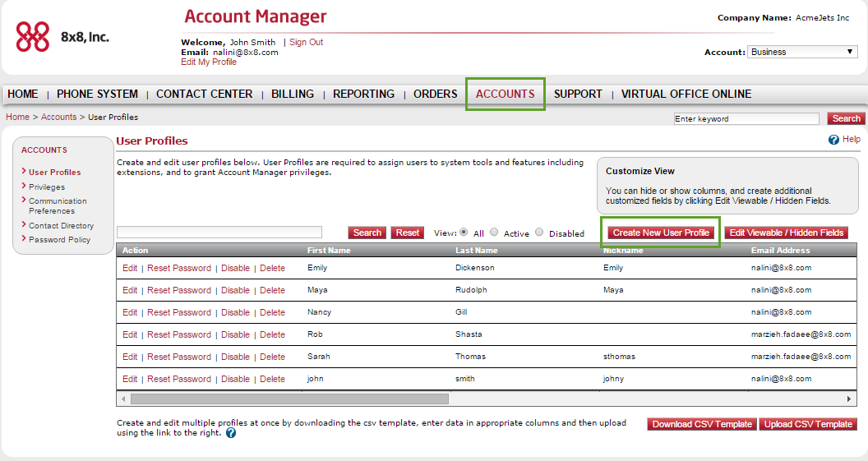This screenshot has width=868, height=461.
Task: Click Delete for Rob Shasta
Action: 272,334
